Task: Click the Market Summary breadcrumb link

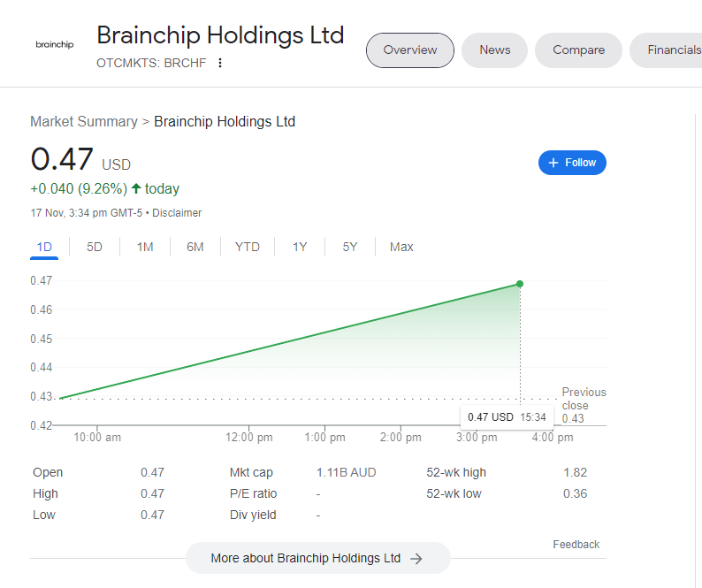Action: pyautogui.click(x=84, y=121)
